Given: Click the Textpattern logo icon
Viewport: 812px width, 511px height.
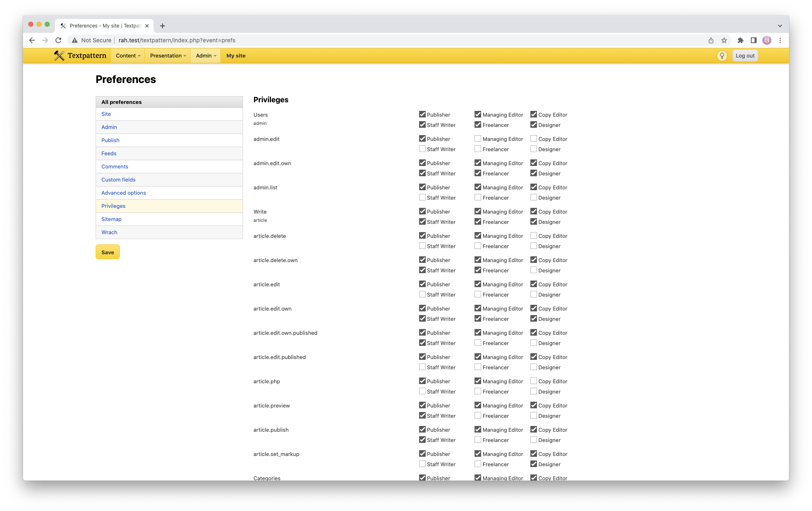Looking at the screenshot, I should point(59,55).
